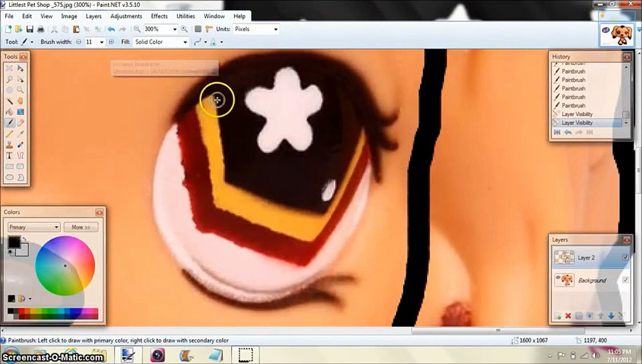Select the Rectangle Select tool
This screenshot has width=642, height=364.
9,68
